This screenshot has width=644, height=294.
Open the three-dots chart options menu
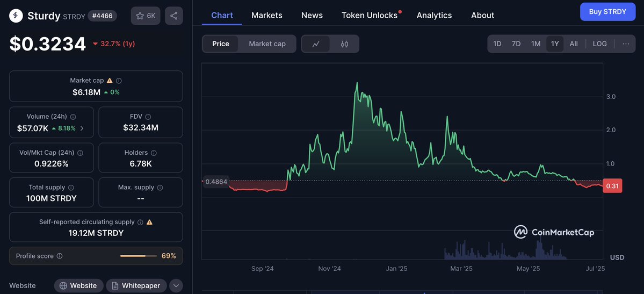626,44
